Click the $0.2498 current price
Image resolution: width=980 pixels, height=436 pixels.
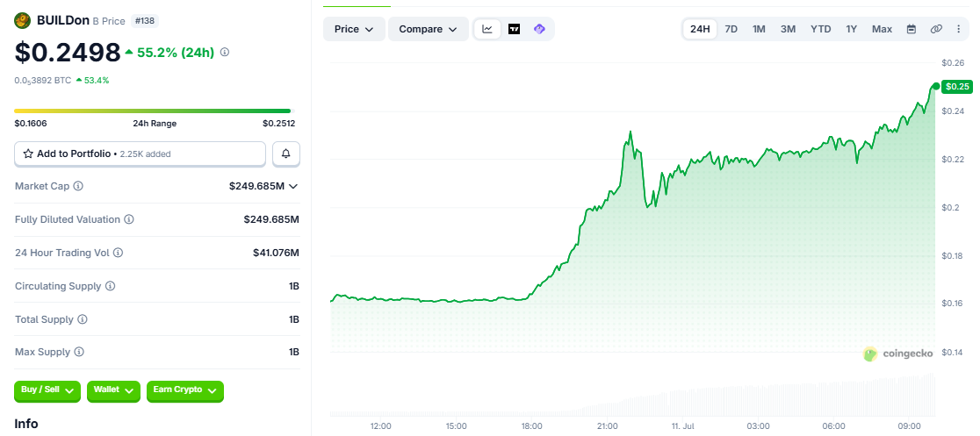click(x=68, y=53)
